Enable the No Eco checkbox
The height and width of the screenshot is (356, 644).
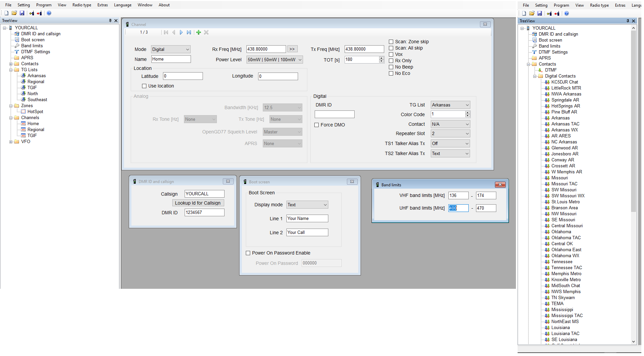[x=391, y=73]
